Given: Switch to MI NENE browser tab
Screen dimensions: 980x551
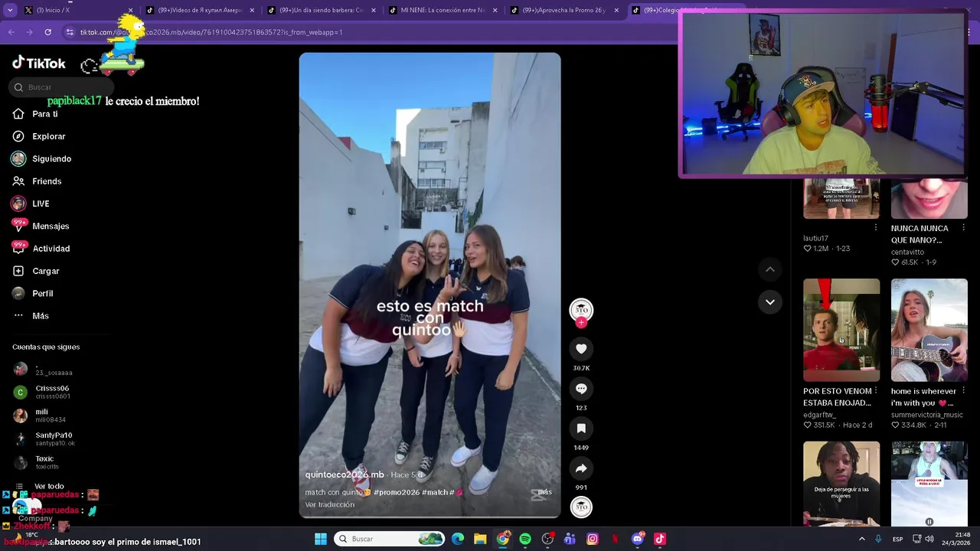Looking at the screenshot, I should 443,10.
